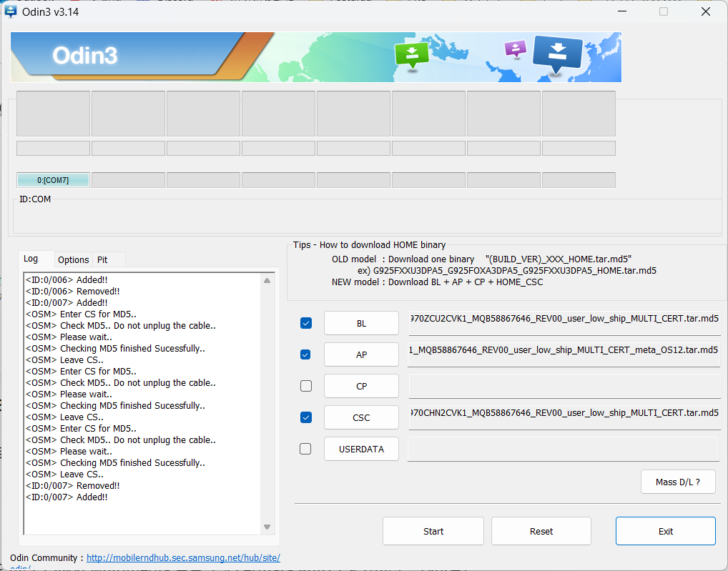The height and width of the screenshot is (571, 728).
Task: Click log line '<ID:0/006> Removed!!'
Action: point(73,292)
